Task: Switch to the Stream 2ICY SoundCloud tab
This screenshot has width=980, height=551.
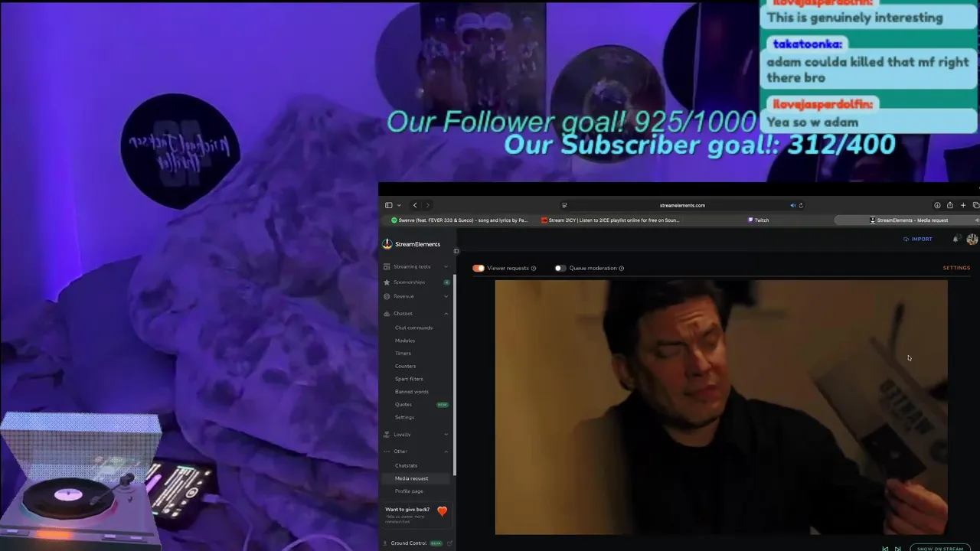Action: [610, 220]
